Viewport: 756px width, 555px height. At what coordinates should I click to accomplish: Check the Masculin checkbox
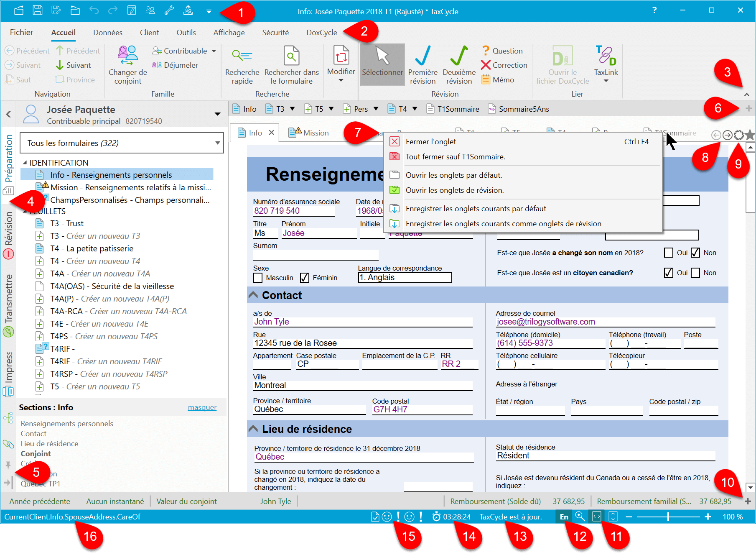tap(258, 278)
